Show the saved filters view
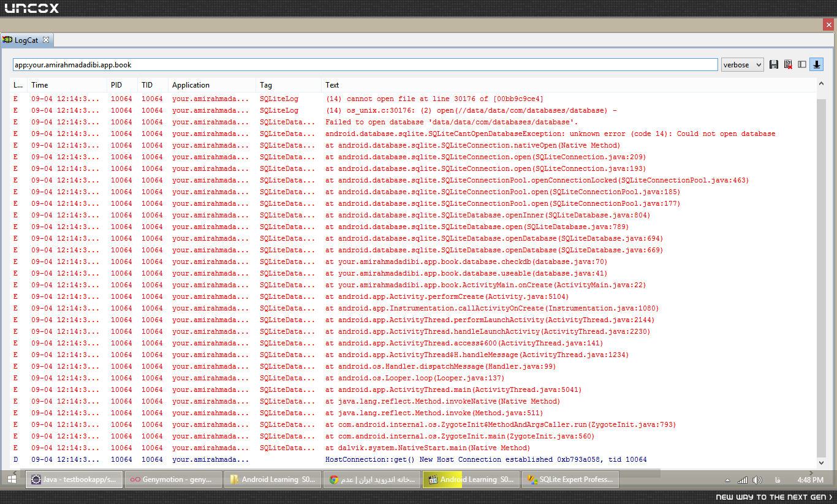 802,64
